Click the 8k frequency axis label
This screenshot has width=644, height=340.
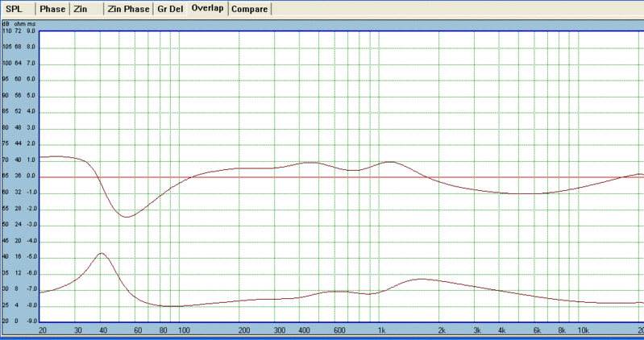(x=562, y=330)
